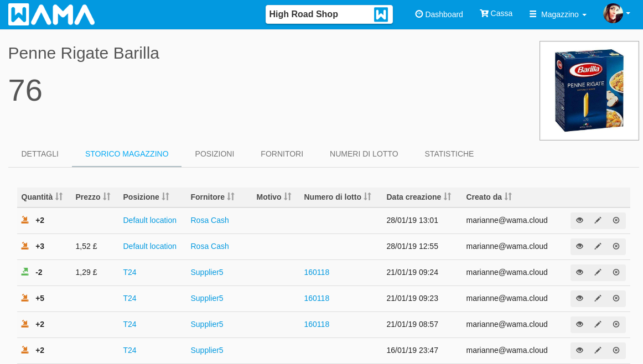Delete the 21/01/19 08:57 entry
Image resolution: width=643 pixels, height=364 pixels.
(616, 325)
